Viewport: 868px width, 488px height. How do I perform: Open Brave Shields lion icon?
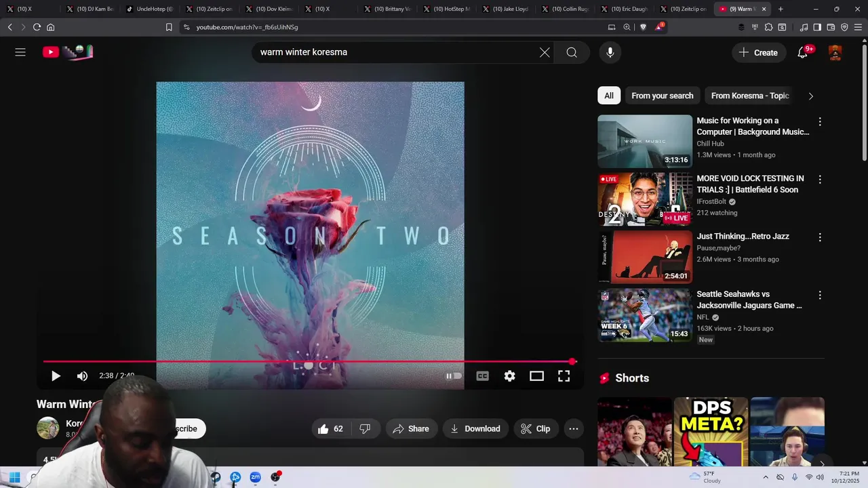(x=643, y=27)
